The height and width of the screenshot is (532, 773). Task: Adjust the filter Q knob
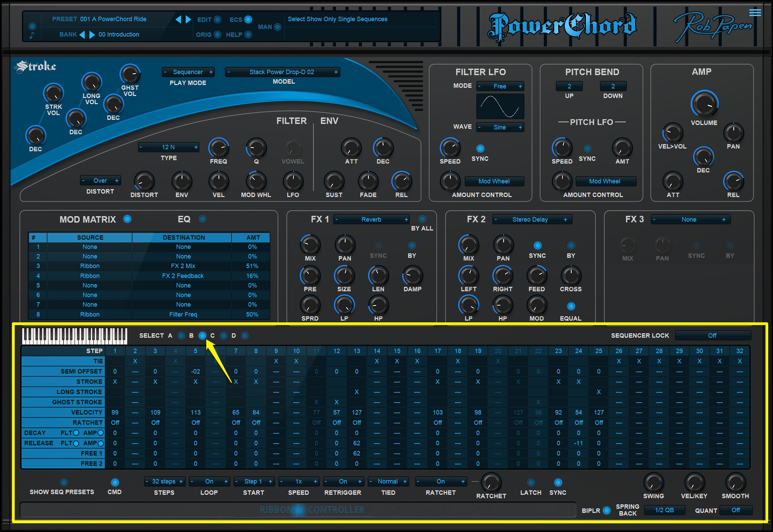coord(256,148)
